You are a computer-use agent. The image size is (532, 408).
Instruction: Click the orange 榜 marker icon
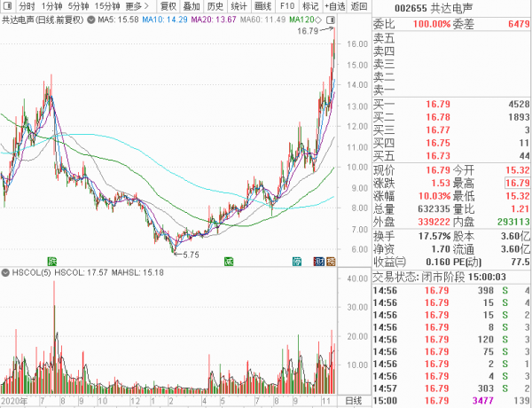click(x=330, y=260)
